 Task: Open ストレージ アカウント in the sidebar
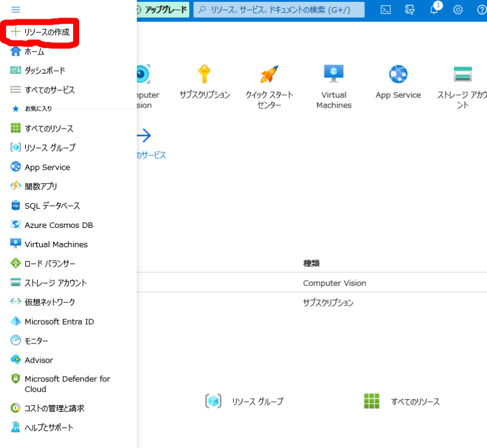[48, 283]
